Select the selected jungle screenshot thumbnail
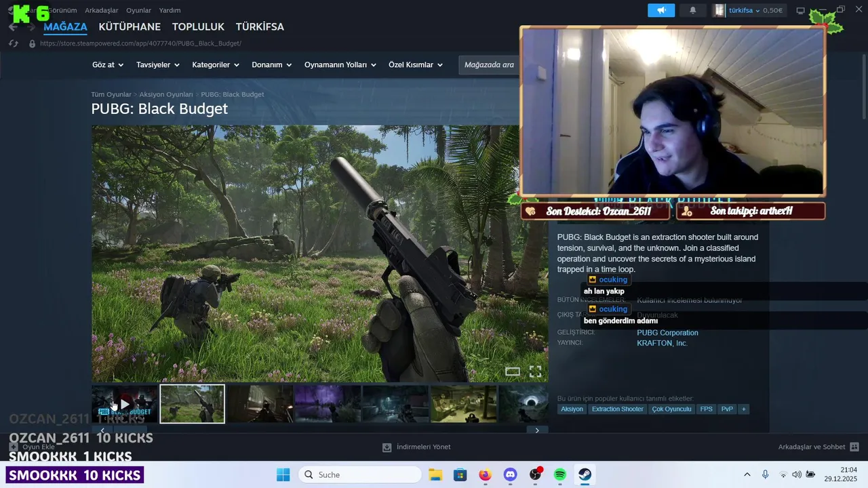The height and width of the screenshot is (488, 868). click(x=192, y=404)
